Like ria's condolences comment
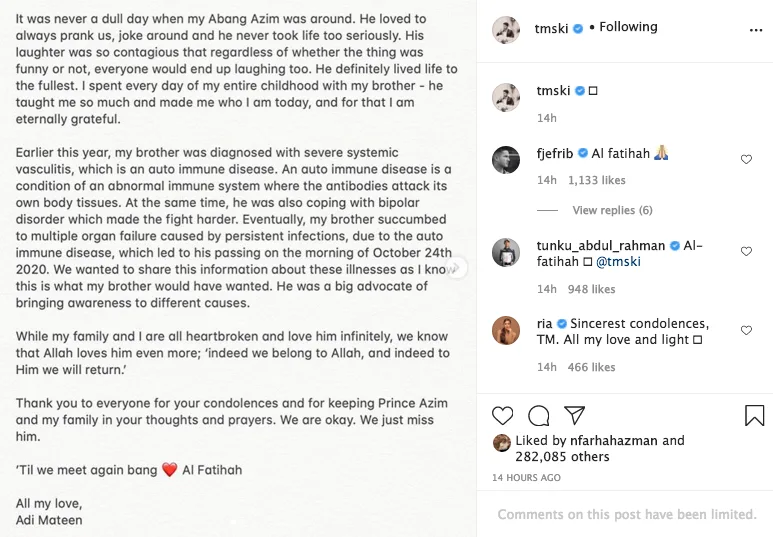Image resolution: width=773 pixels, height=537 pixels. 746,330
